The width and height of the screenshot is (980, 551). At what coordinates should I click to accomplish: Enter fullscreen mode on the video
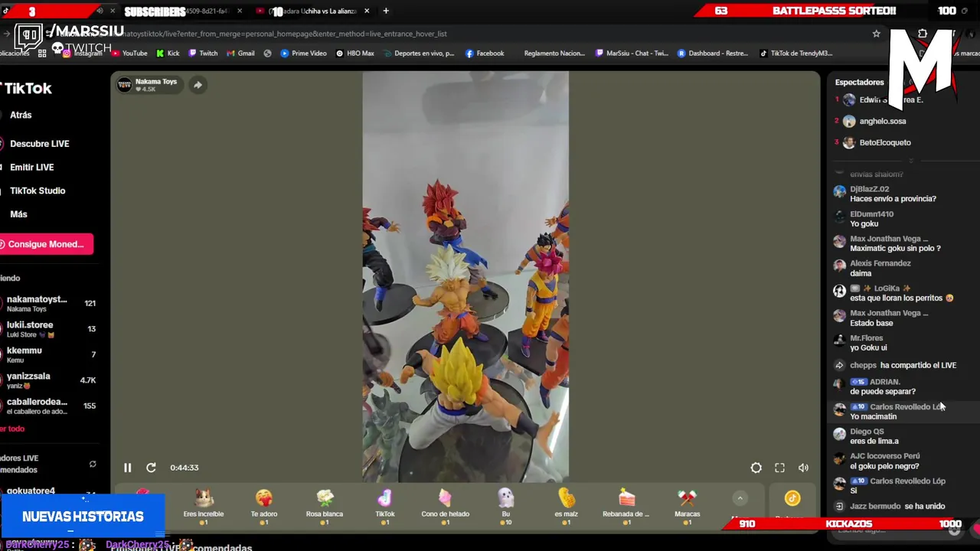point(779,468)
